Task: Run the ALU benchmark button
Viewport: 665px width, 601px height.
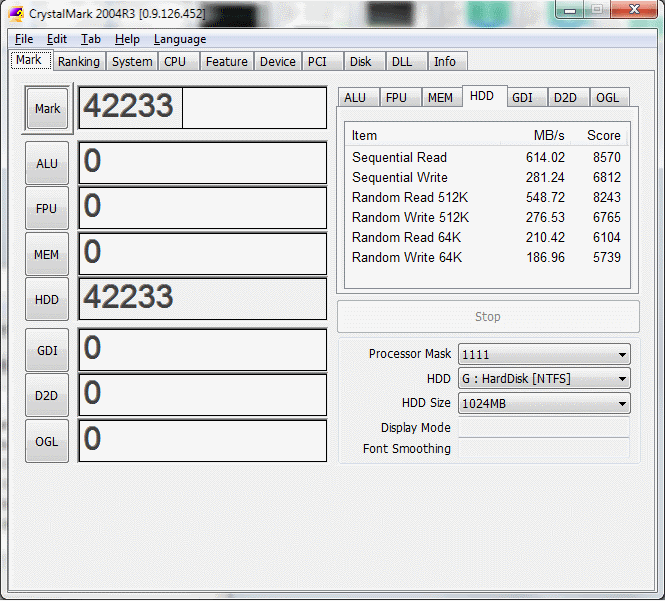Action: (x=47, y=164)
